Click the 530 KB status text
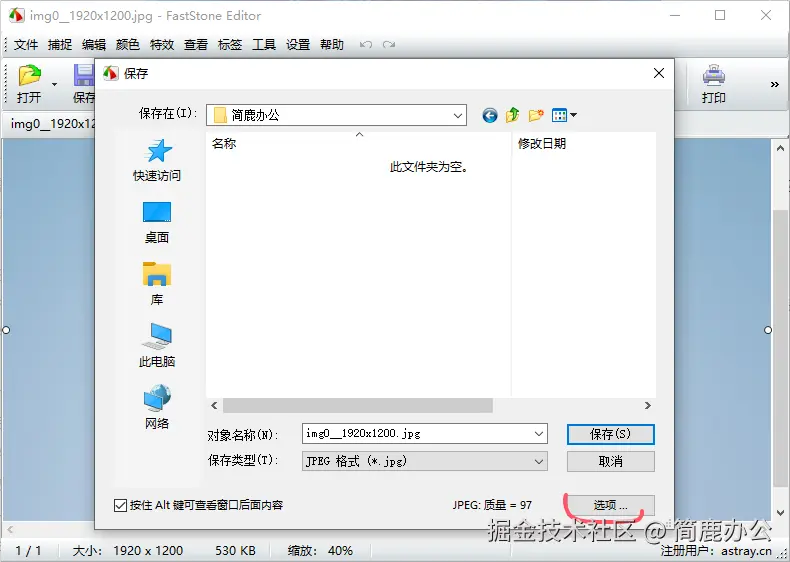This screenshot has height=562, width=790. click(x=235, y=550)
